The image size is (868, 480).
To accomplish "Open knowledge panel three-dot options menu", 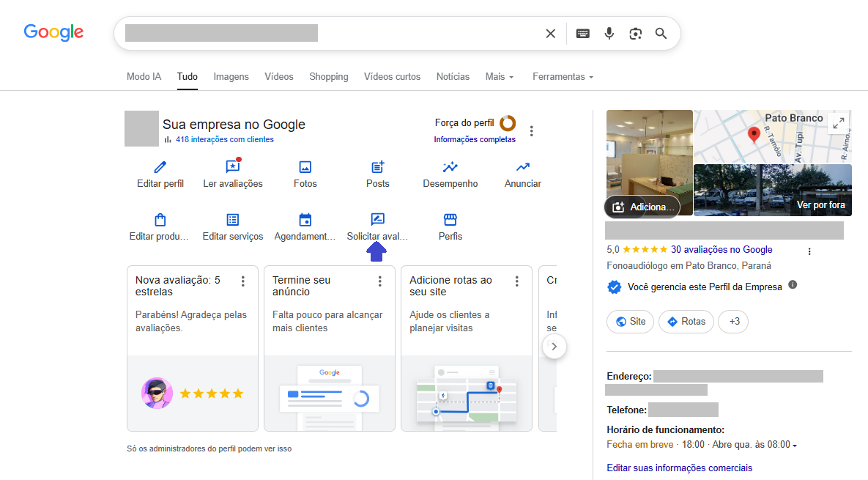I will 809,251.
